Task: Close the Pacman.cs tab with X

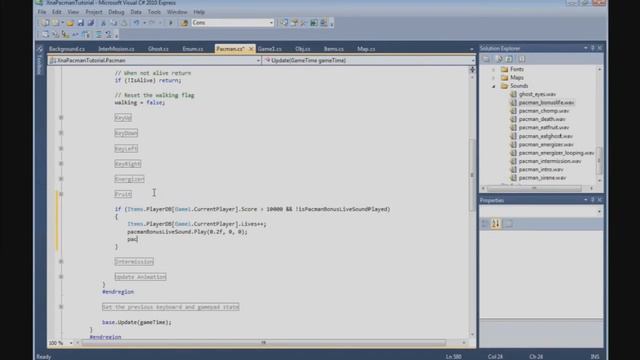Action: [x=251, y=49]
